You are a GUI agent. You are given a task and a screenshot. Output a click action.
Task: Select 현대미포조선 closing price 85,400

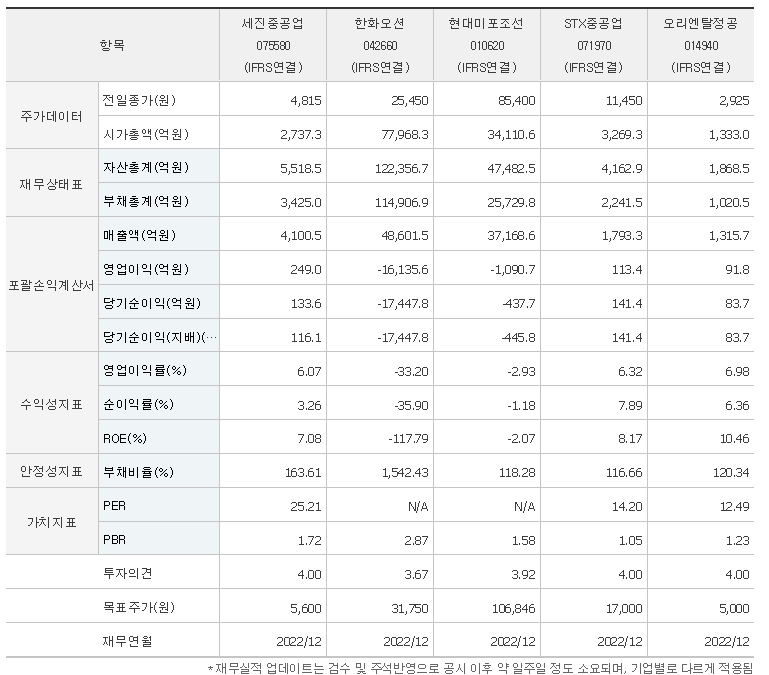tap(516, 101)
